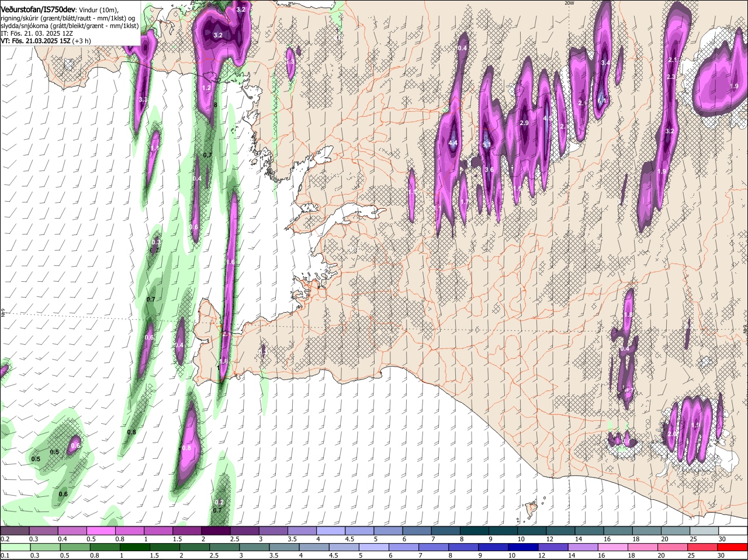Click the 2.3 precipitation value on map
748x560 pixels.
[671, 77]
